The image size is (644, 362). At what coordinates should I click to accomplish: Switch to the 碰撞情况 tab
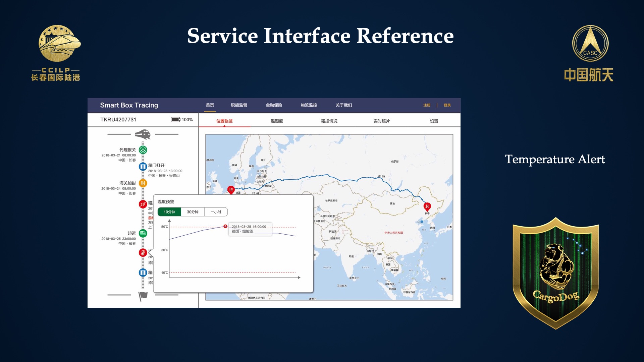point(329,121)
